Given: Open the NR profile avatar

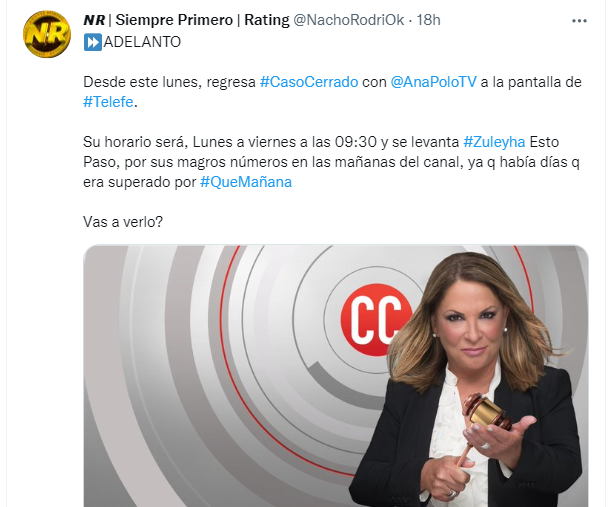Looking at the screenshot, I should [47, 34].
